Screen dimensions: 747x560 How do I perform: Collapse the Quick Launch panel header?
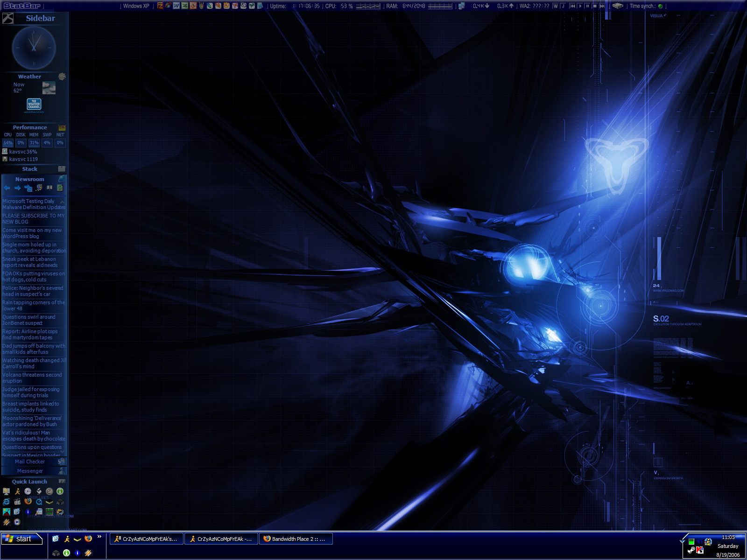(30, 482)
